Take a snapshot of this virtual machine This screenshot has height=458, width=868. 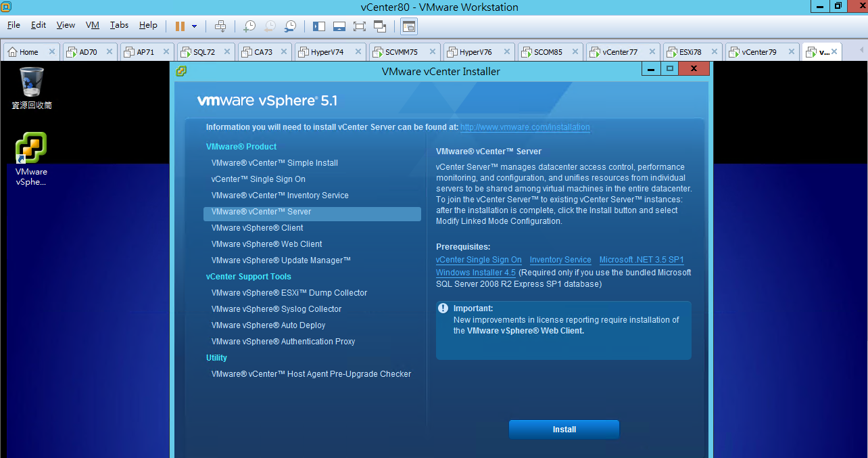249,26
